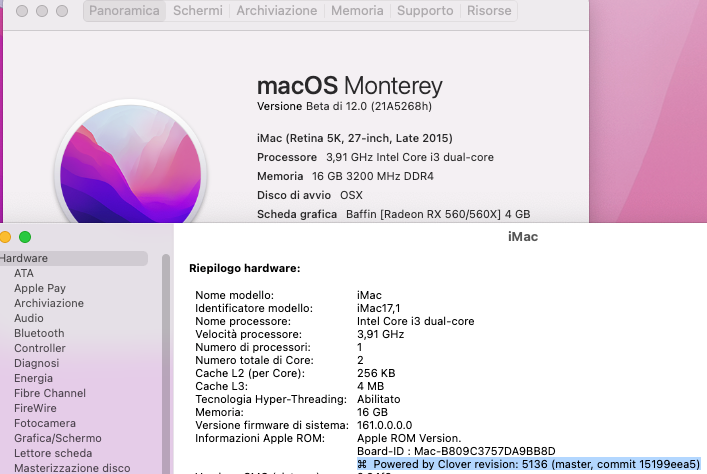Select Grafica/Schermo in the sidebar

point(58,438)
